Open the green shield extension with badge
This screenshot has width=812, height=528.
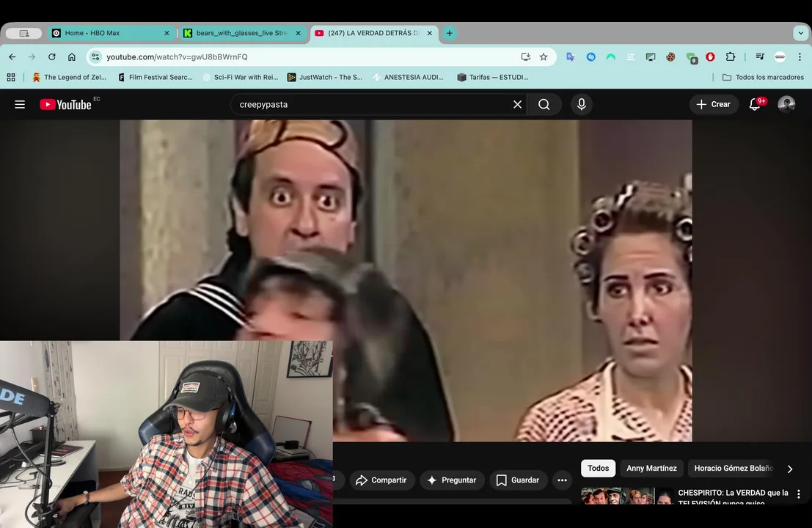click(691, 58)
